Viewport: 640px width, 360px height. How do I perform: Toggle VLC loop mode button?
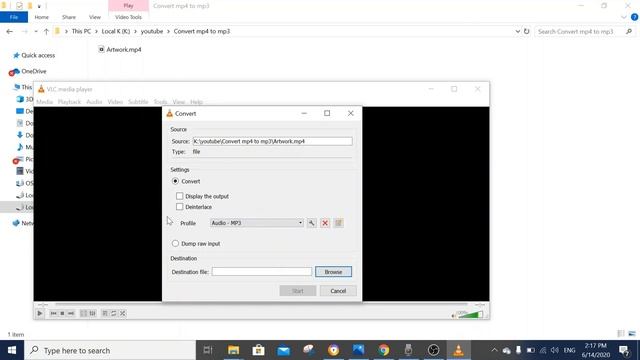click(x=113, y=313)
